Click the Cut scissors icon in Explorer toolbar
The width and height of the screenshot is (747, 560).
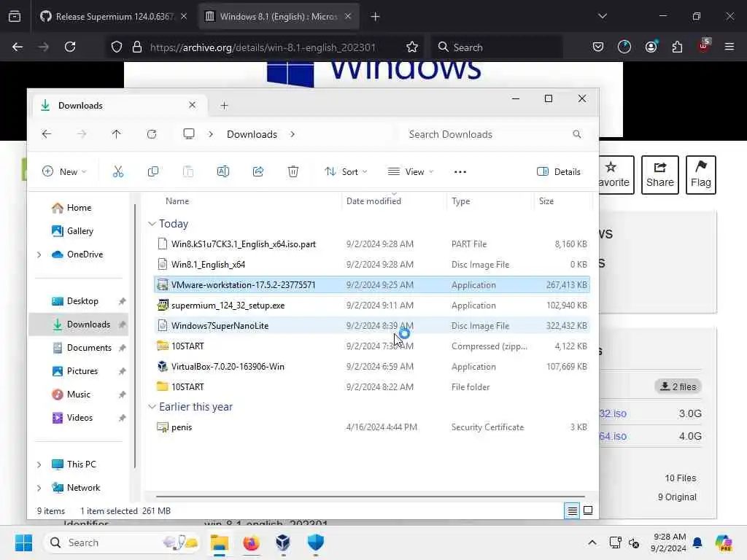117,171
